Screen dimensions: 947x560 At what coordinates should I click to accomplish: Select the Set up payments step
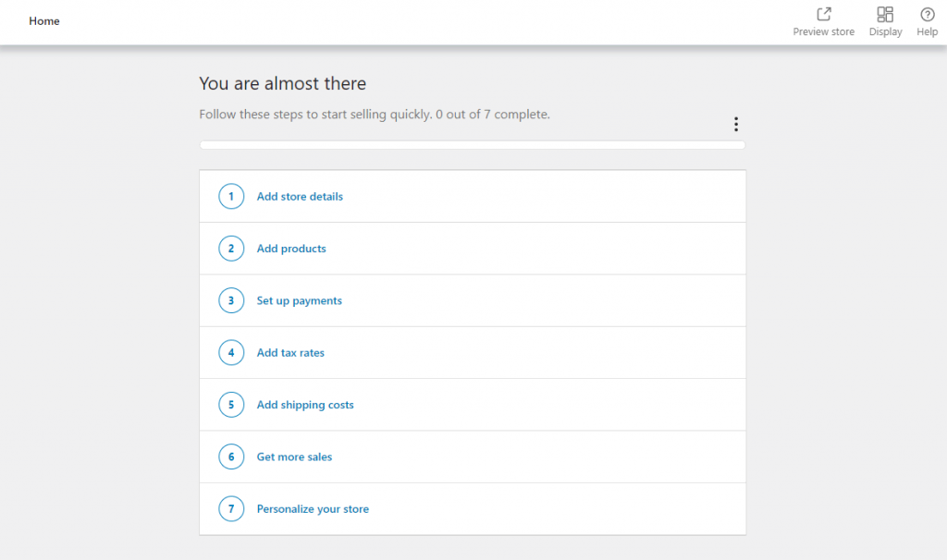pos(300,300)
